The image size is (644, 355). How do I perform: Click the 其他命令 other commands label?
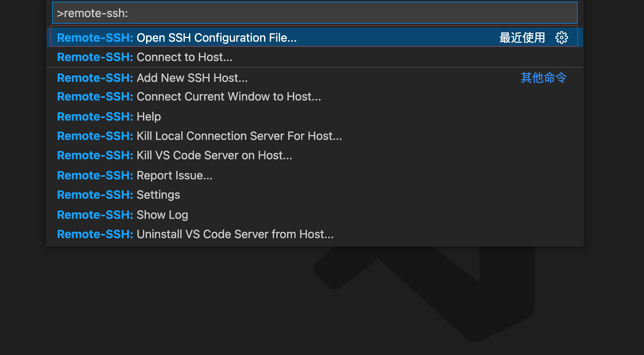(x=543, y=78)
